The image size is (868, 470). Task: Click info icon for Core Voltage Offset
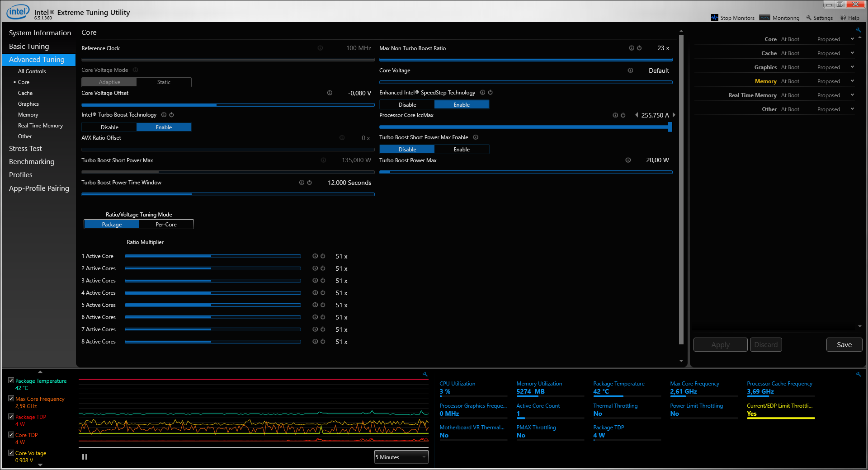tap(330, 93)
